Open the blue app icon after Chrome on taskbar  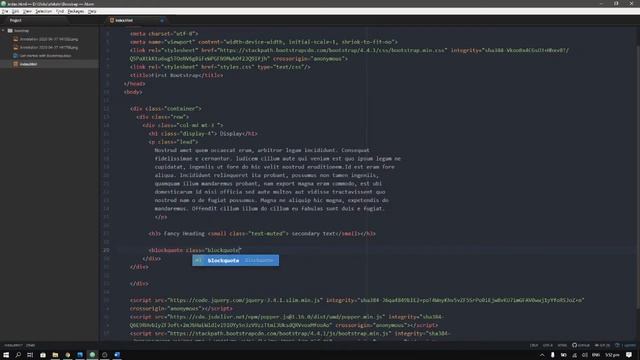click(80, 355)
